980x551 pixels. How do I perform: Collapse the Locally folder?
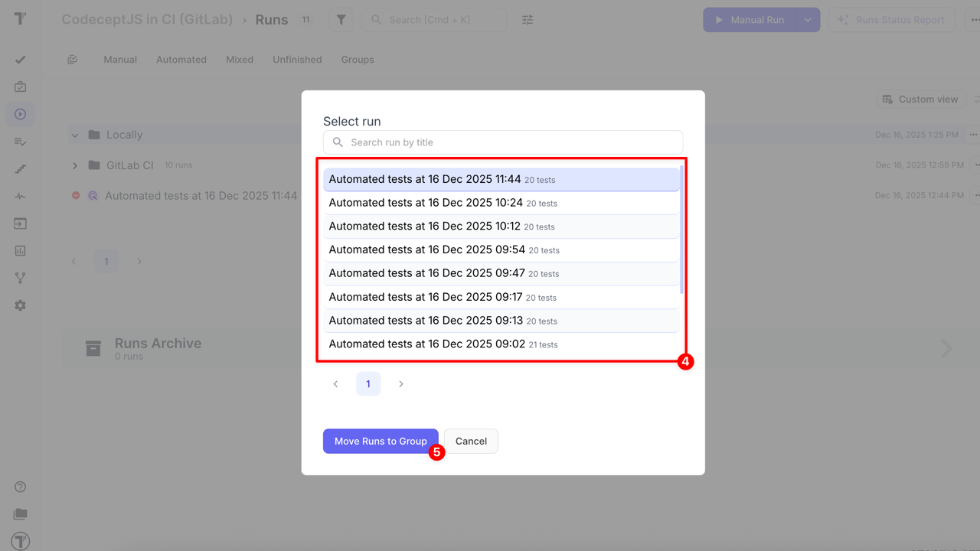pos(75,135)
